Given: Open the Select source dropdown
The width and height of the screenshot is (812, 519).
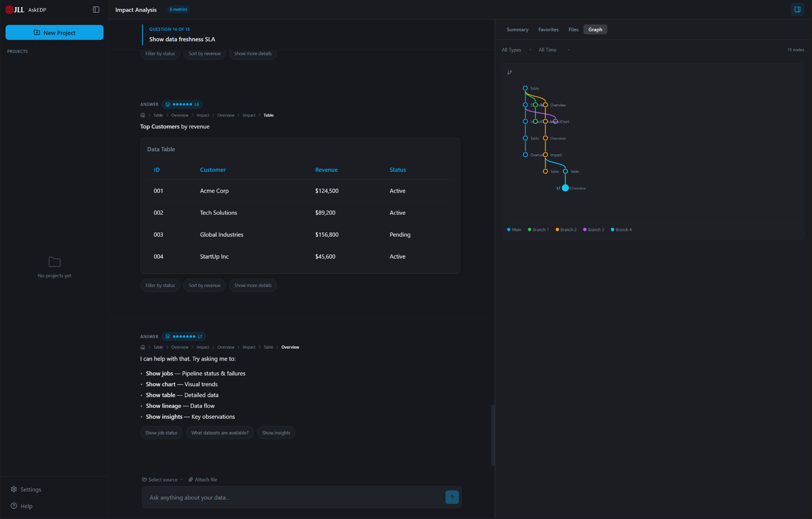Looking at the screenshot, I should click(x=162, y=480).
